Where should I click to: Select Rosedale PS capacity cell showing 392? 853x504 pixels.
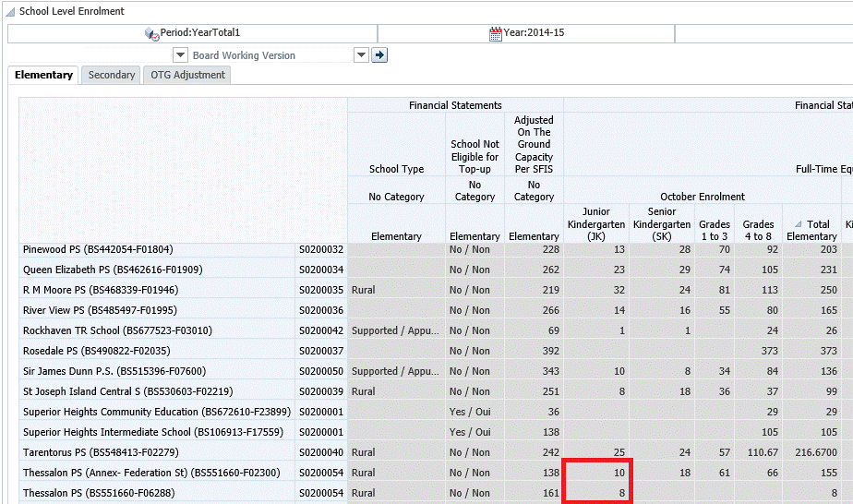[534, 351]
